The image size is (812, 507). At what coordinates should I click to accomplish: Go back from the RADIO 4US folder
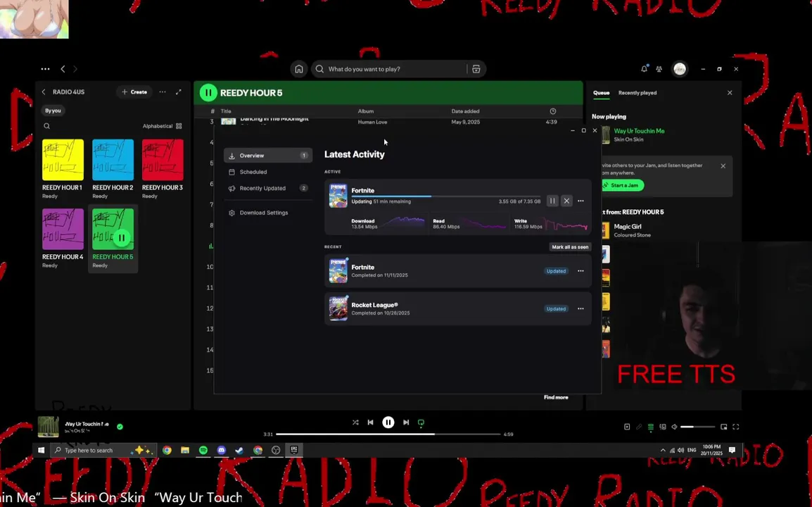(44, 92)
